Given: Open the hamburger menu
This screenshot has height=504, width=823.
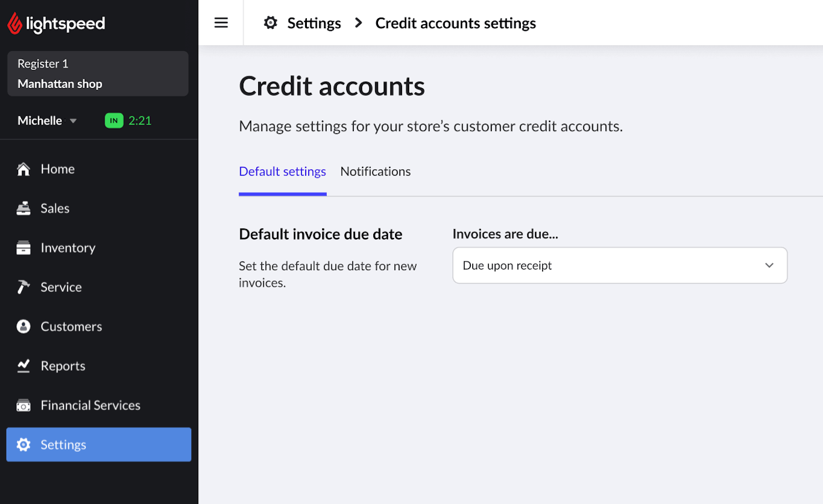Looking at the screenshot, I should 221,22.
